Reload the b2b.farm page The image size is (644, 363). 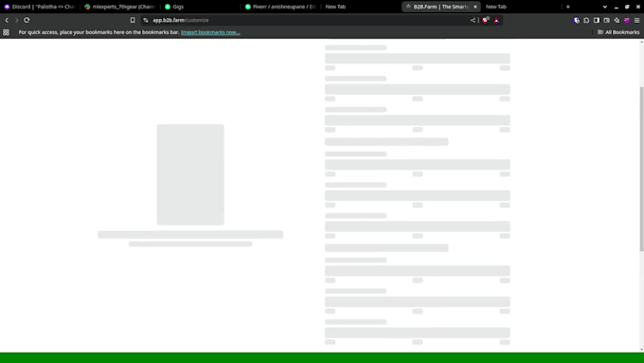pyautogui.click(x=27, y=20)
